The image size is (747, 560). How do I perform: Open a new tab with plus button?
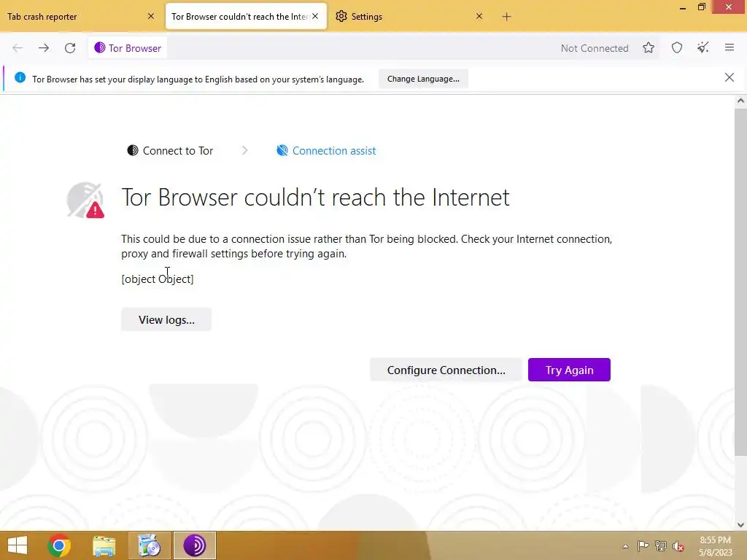[x=506, y=17]
